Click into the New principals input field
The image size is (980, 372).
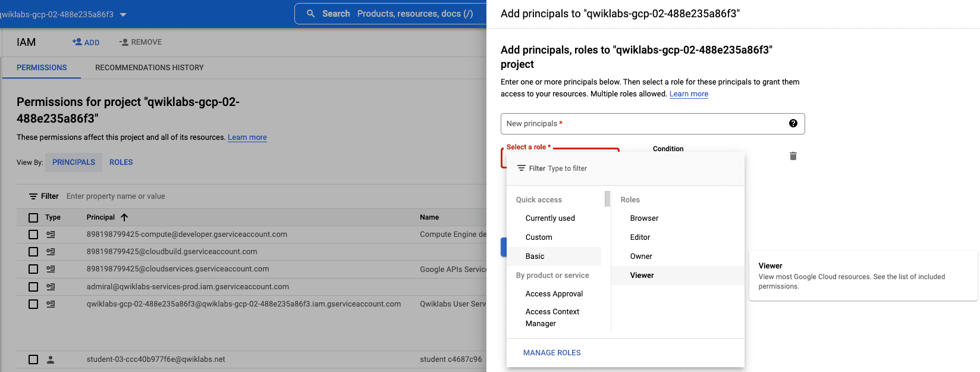tap(642, 124)
